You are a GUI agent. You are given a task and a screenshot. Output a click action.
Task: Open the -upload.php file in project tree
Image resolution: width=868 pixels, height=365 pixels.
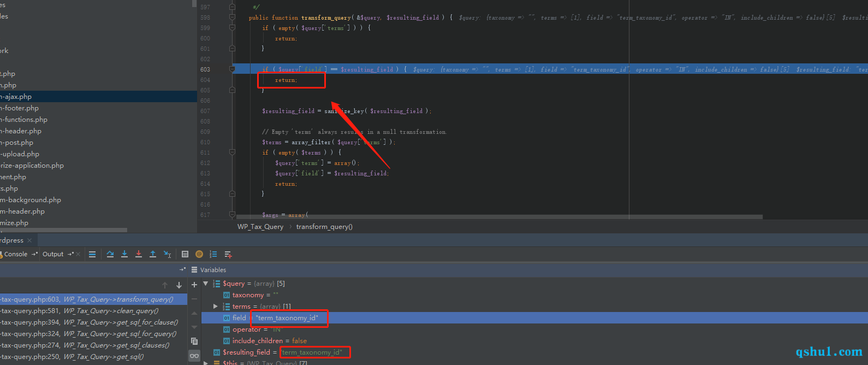(x=20, y=154)
